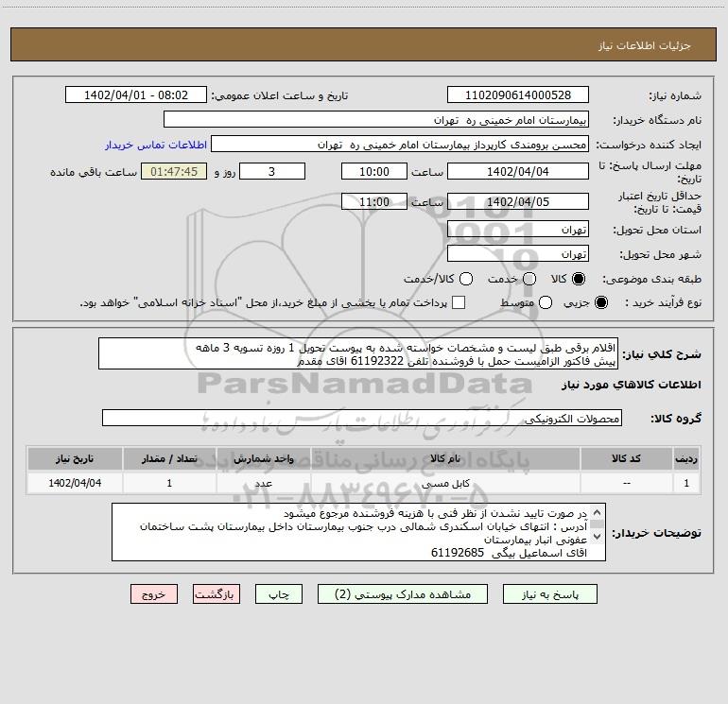This screenshot has height=704, width=728.
Task: Click the واحد شمارش column header
Action: click(x=263, y=458)
